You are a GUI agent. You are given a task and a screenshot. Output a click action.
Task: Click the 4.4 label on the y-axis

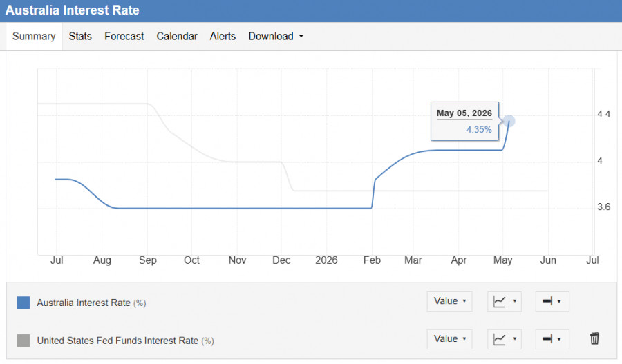coord(604,114)
